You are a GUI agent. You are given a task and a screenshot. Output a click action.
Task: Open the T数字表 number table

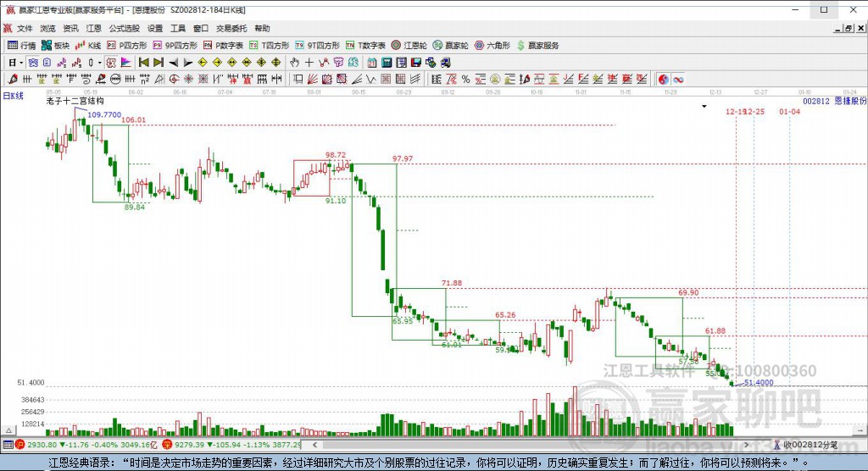[x=365, y=46]
